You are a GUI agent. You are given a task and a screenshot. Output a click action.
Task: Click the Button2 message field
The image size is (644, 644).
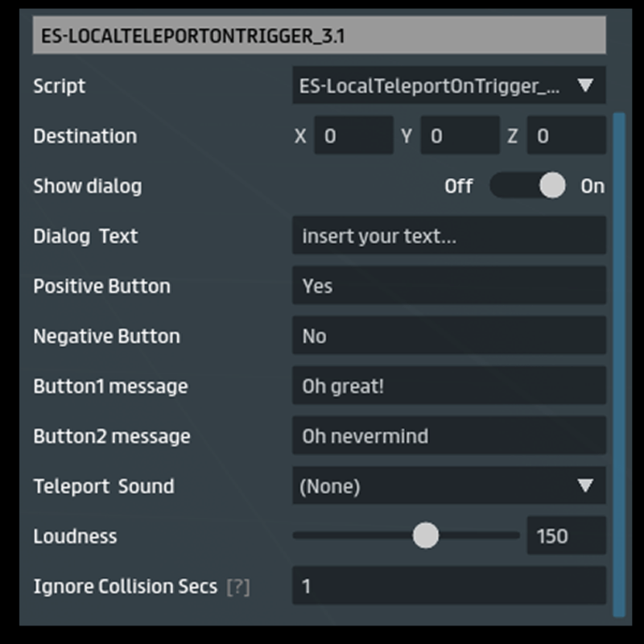(448, 436)
